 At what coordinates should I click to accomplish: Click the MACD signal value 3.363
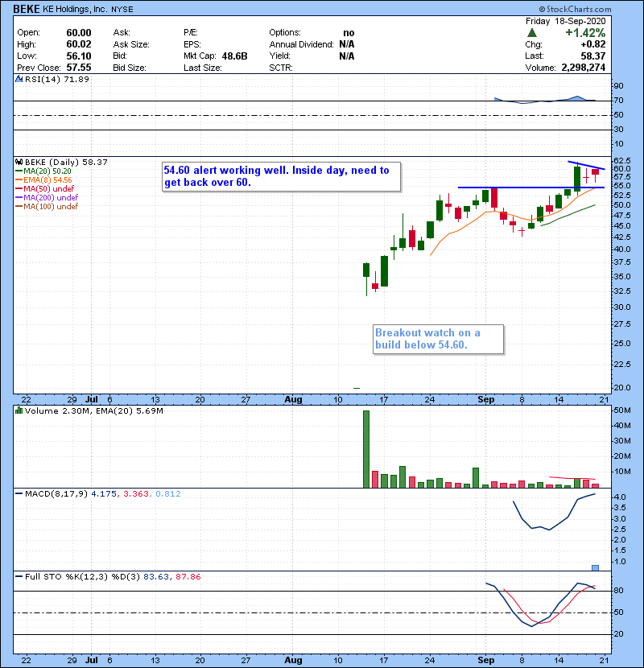(136, 494)
